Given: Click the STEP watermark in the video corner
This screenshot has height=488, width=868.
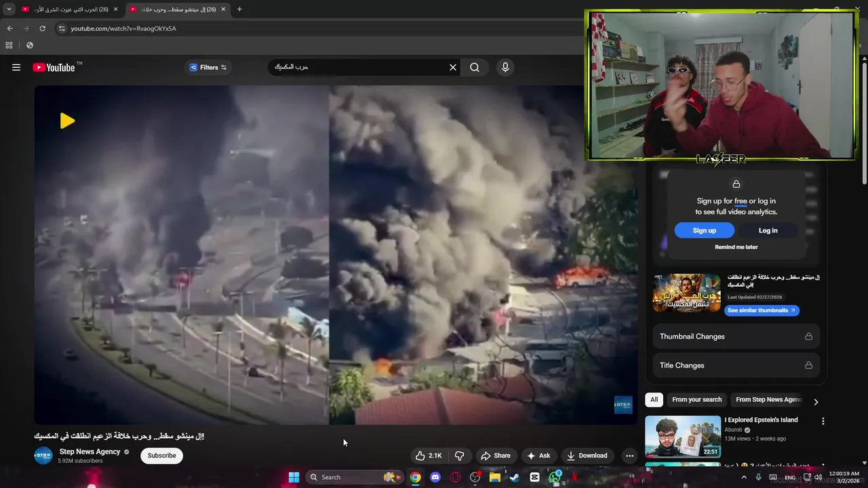Looking at the screenshot, I should point(623,405).
